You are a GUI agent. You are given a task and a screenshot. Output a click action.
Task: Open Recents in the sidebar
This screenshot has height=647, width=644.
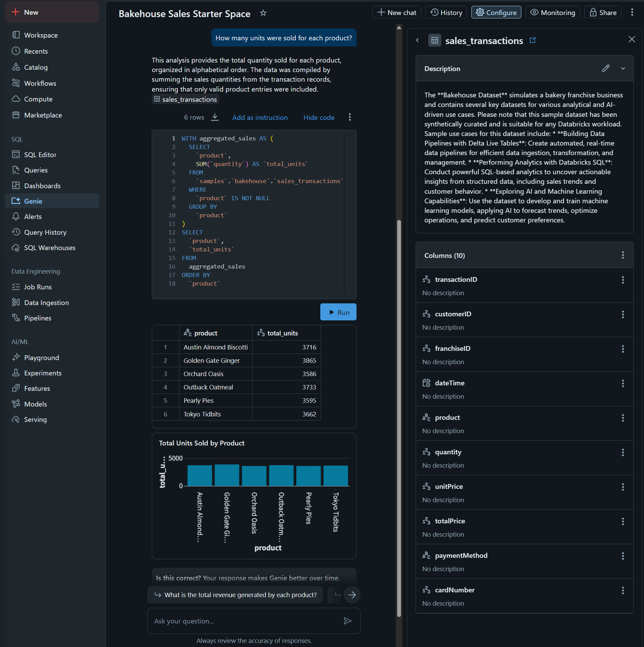(52, 51)
